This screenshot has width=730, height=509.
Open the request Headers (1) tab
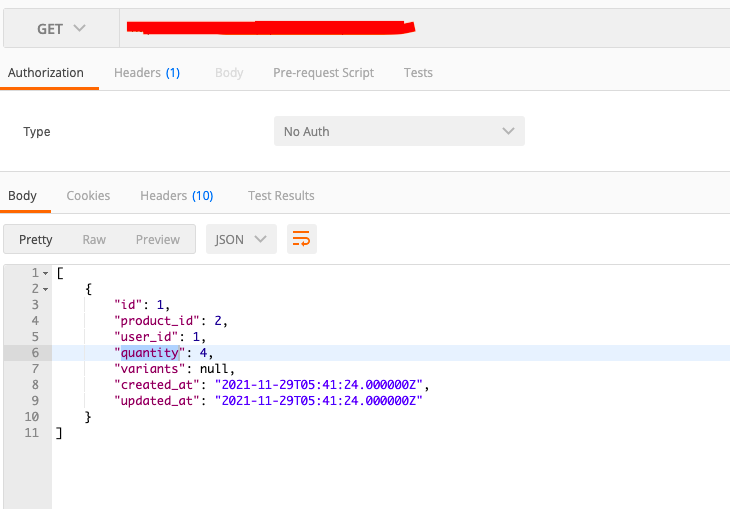point(147,73)
